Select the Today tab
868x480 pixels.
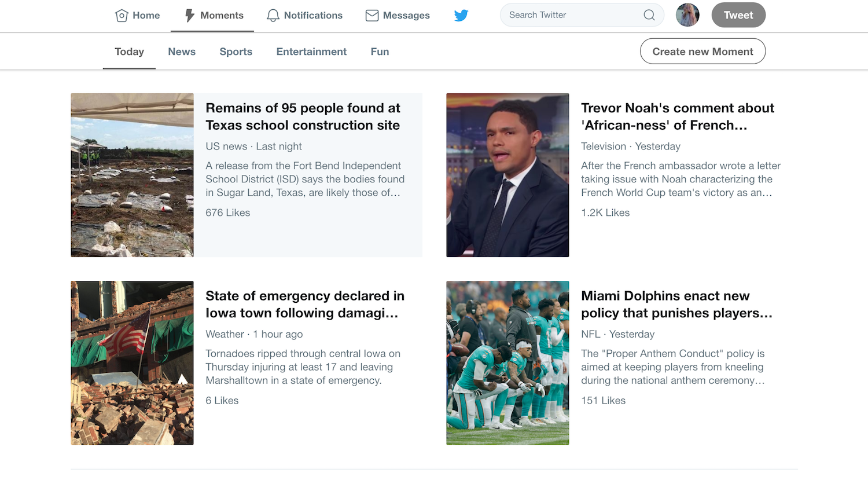click(129, 52)
